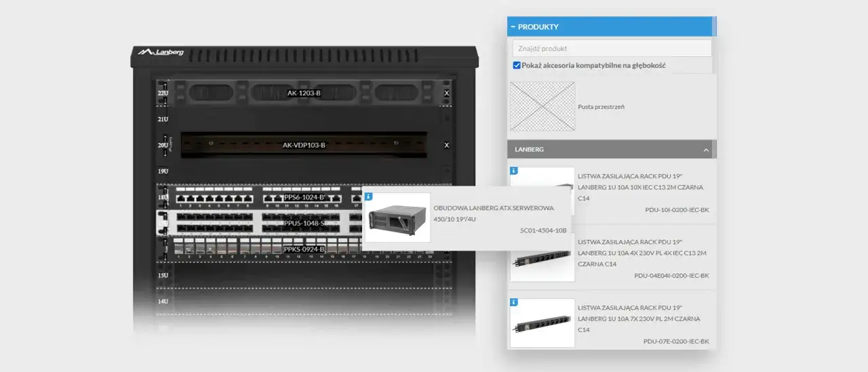Viewport: 868px width, 372px height.
Task: Select the server case SC01-4504-10B thumbnail
Action: [397, 218]
